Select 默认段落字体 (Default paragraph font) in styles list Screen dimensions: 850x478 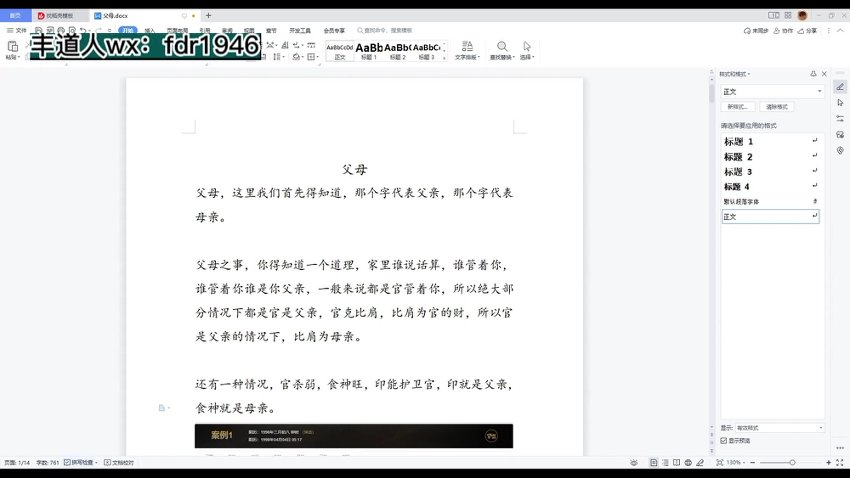[x=771, y=202]
